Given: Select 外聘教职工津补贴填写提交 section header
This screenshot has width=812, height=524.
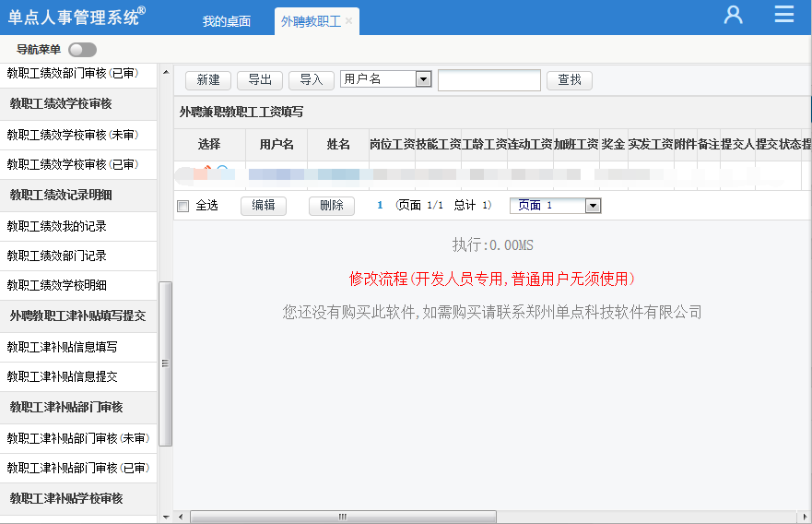Looking at the screenshot, I should point(78,316).
